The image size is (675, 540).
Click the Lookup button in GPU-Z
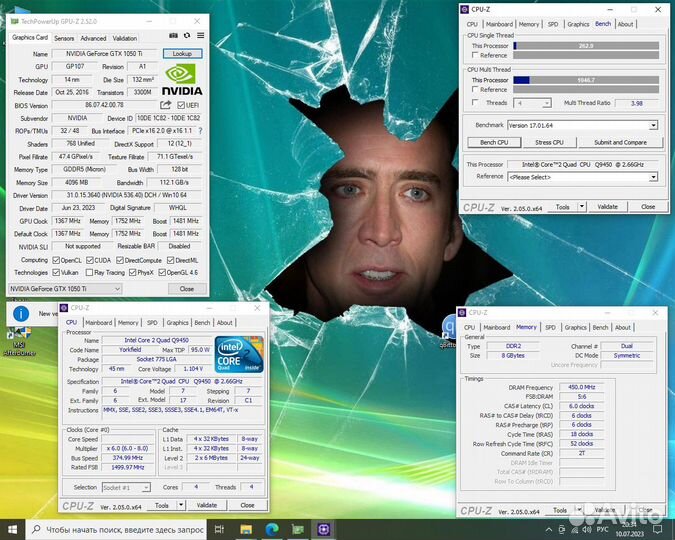(182, 53)
